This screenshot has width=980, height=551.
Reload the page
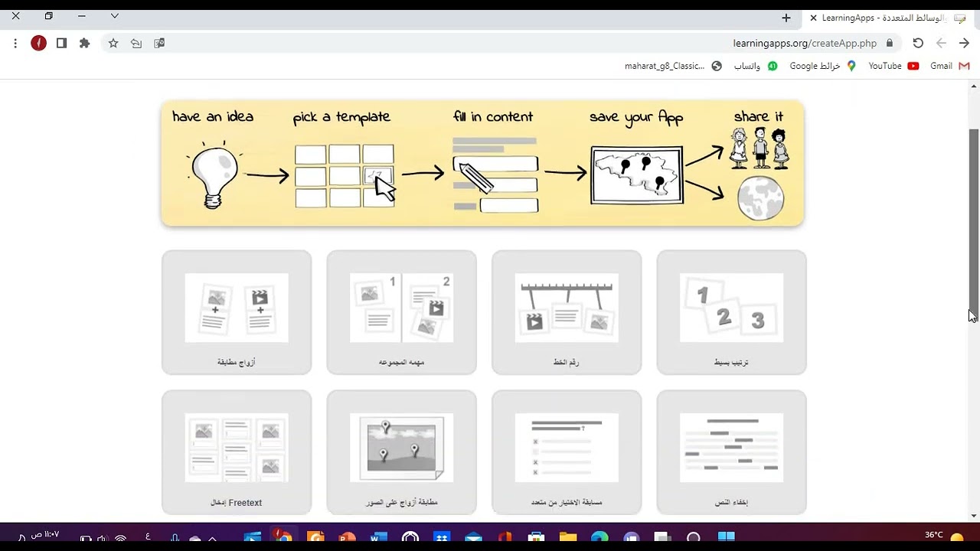[x=918, y=44]
